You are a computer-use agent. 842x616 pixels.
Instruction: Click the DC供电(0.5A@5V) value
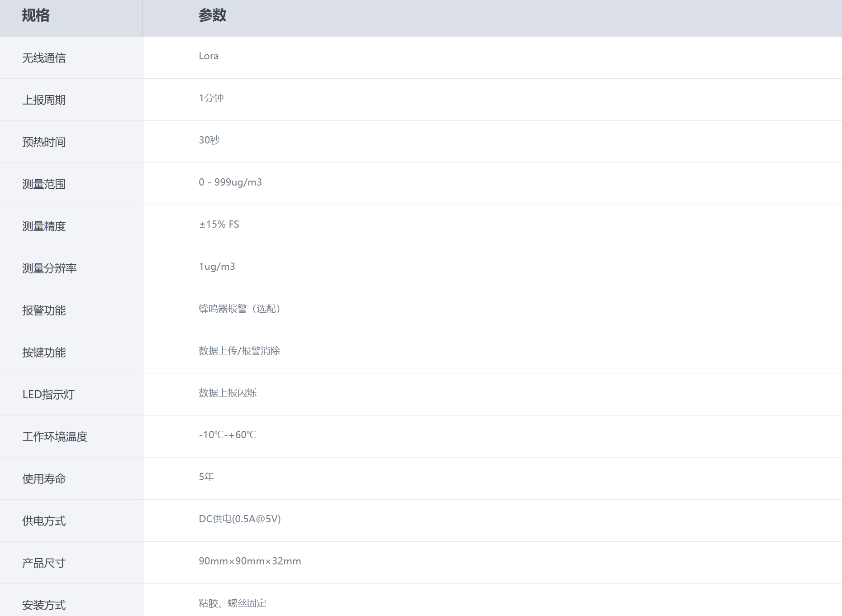[x=240, y=519]
